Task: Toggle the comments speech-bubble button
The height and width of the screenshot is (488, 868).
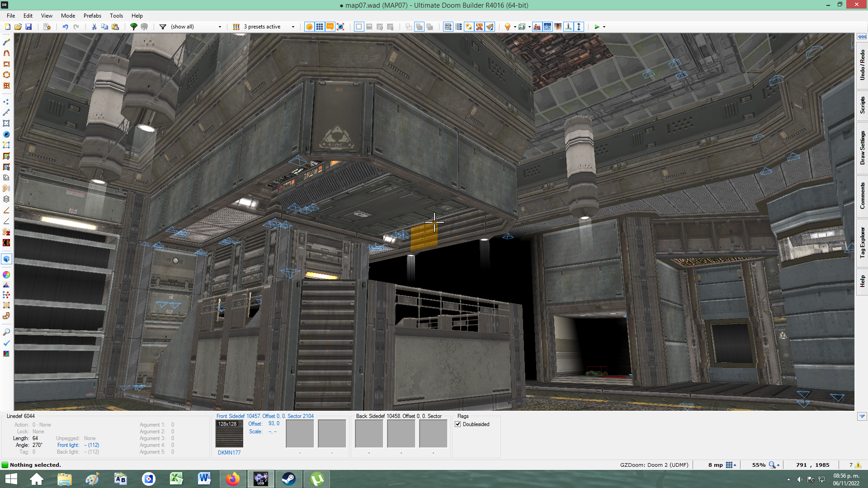Action: 330,27
